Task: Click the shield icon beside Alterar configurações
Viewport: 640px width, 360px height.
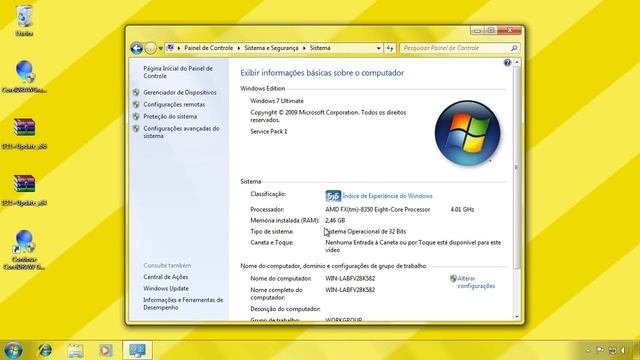Action: (x=453, y=278)
